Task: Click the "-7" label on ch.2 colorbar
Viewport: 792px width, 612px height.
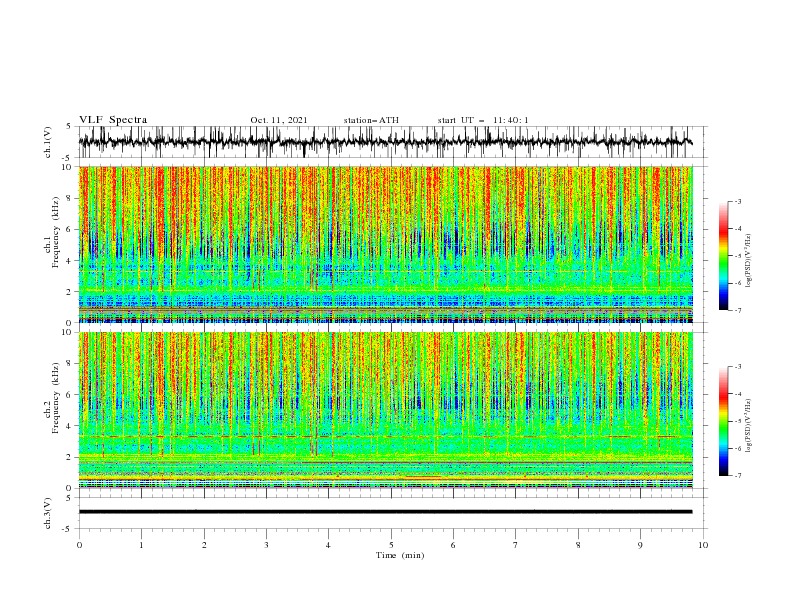Action: (738, 476)
